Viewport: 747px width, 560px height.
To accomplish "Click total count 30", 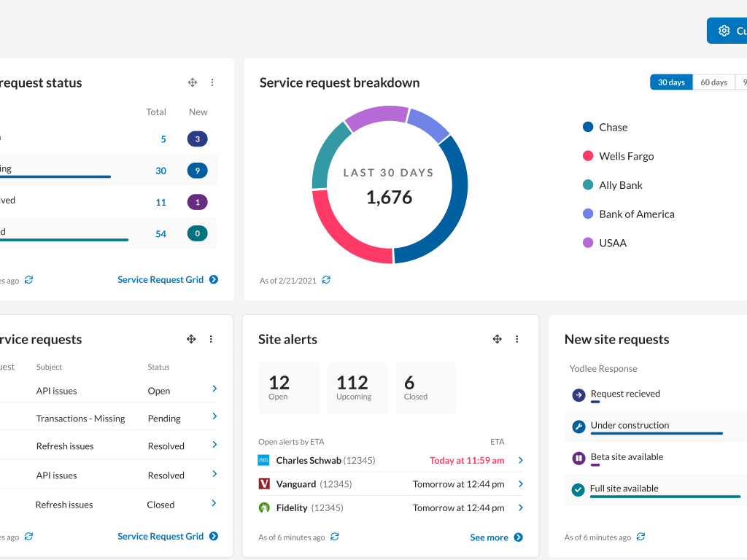I will pos(161,171).
